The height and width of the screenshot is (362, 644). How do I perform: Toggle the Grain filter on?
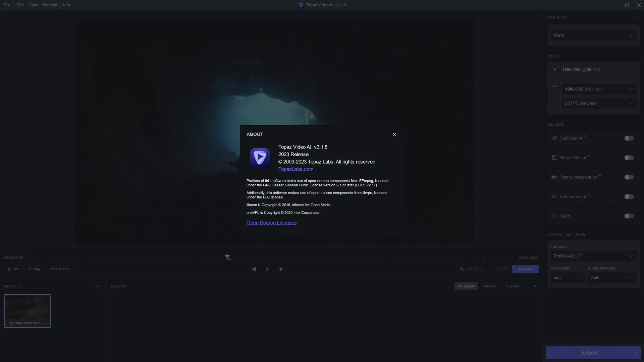click(629, 216)
